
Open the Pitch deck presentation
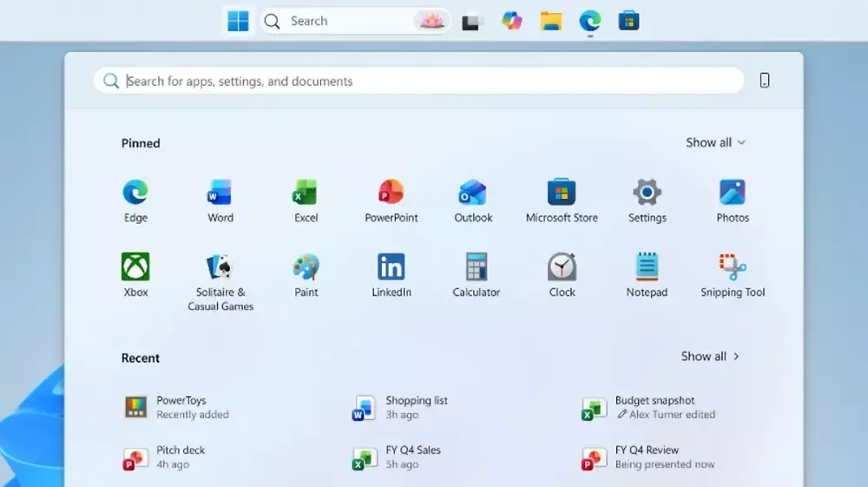click(164, 457)
